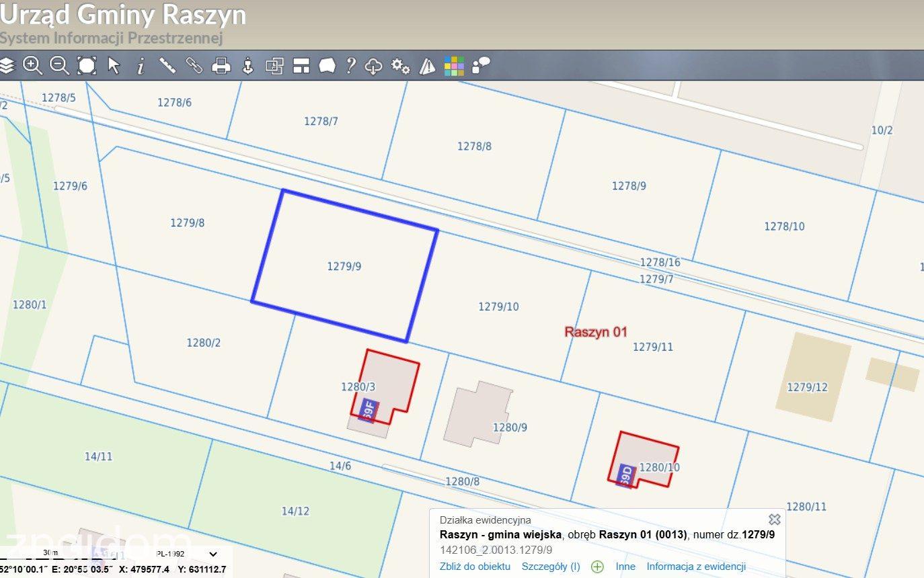Open the colorful grid palette icon
This screenshot has width=924, height=578.
(x=454, y=66)
